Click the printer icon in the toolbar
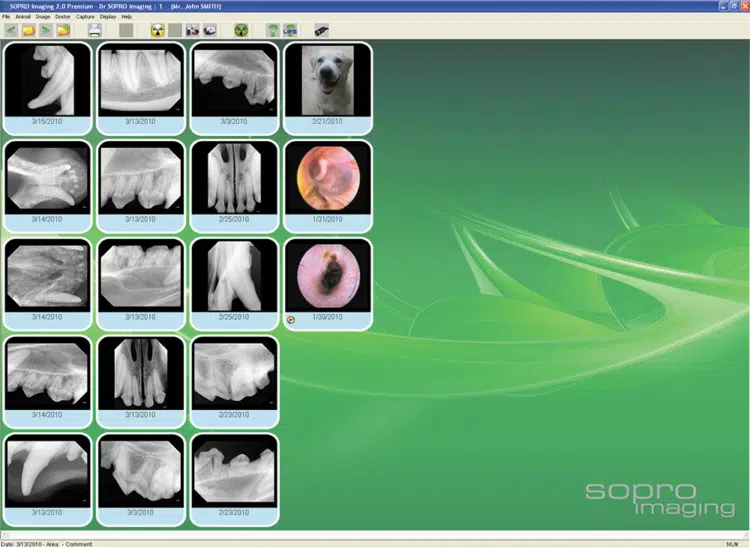Image resolution: width=750 pixels, height=548 pixels. [95, 30]
